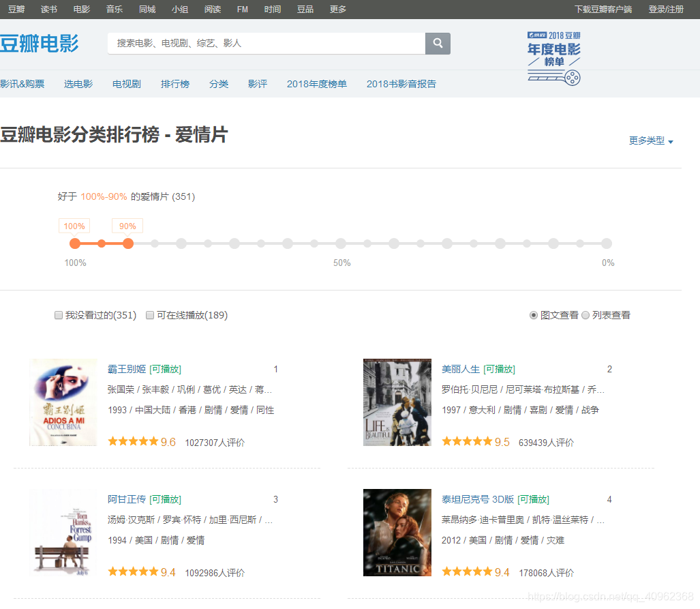Viewport: 700px width, 609px height.
Task: Go to 豆瓣 home in top bar
Action: (16, 10)
